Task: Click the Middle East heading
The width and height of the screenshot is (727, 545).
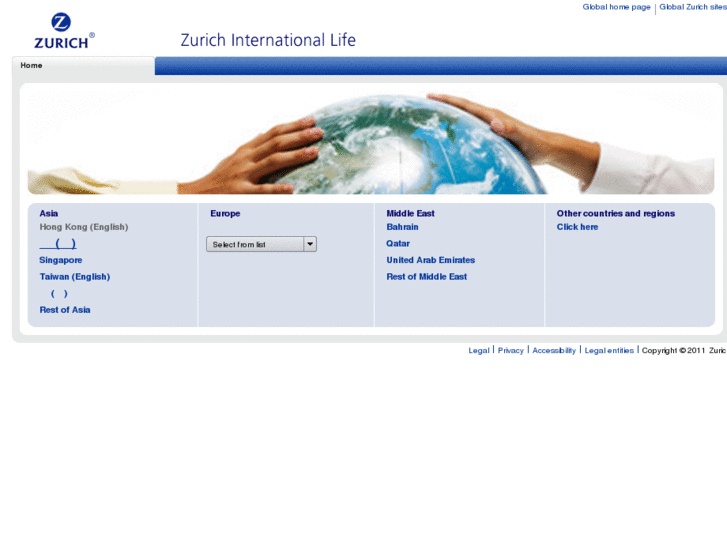Action: [410, 213]
